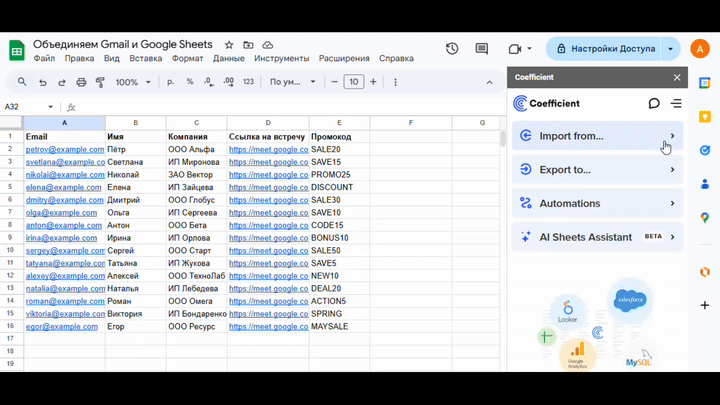Click Настройки Доступа share button
The height and width of the screenshot is (405, 720).
tap(603, 49)
